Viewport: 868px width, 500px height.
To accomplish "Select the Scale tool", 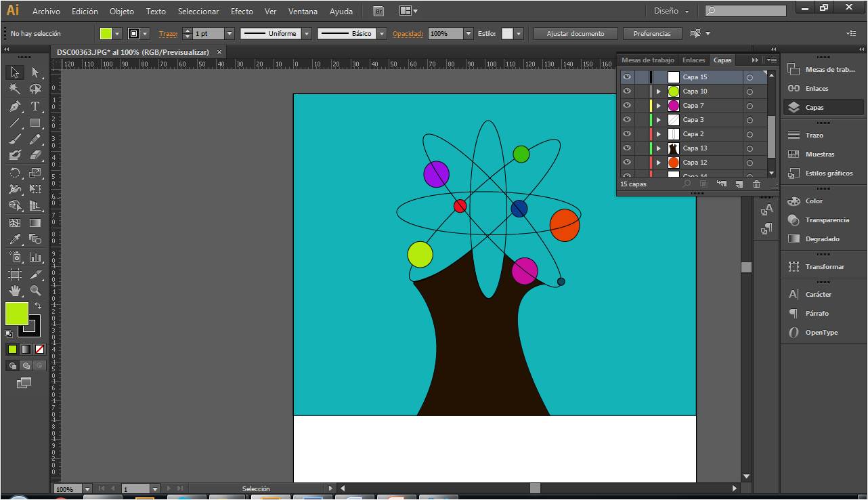I will point(35,172).
